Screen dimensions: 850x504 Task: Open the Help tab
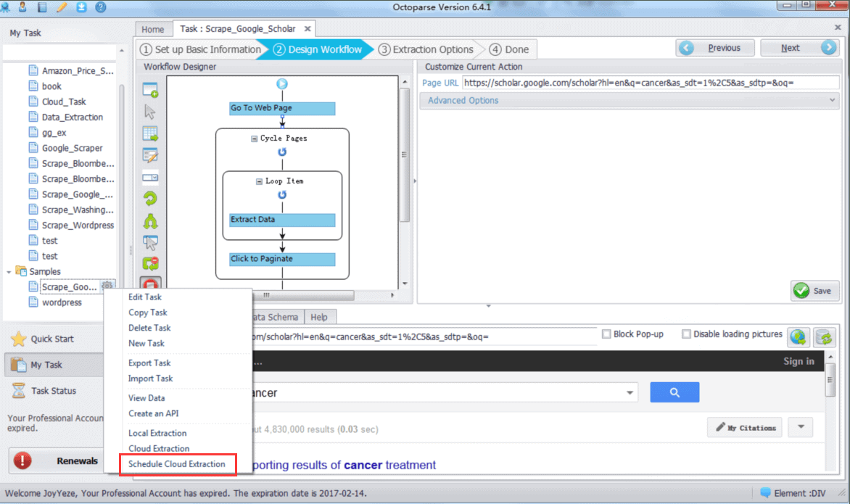[319, 317]
